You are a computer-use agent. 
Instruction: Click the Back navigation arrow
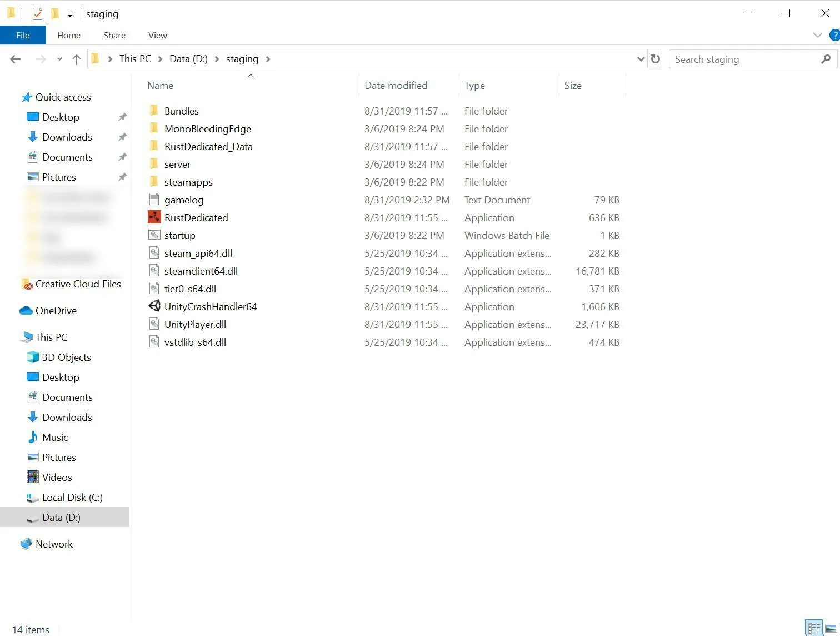click(x=16, y=59)
